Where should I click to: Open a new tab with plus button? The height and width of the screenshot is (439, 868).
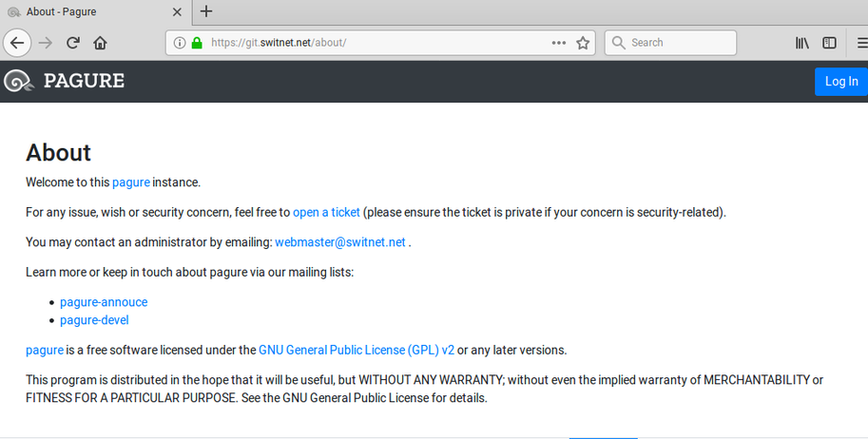point(206,11)
